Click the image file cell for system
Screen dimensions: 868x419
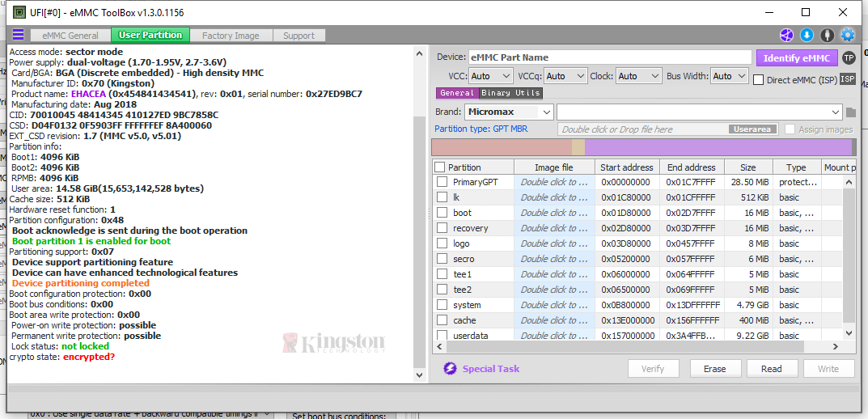[x=554, y=305]
